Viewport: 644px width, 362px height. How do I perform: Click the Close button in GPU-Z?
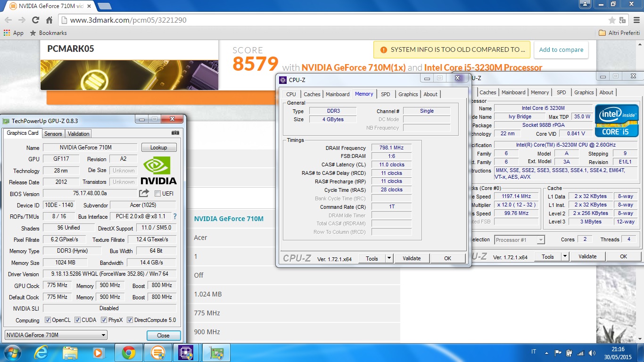click(163, 336)
